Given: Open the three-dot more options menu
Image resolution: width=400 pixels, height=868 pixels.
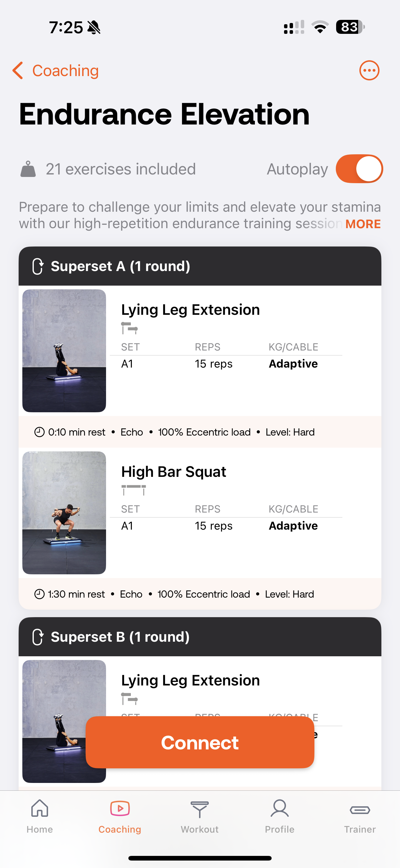Looking at the screenshot, I should [369, 70].
